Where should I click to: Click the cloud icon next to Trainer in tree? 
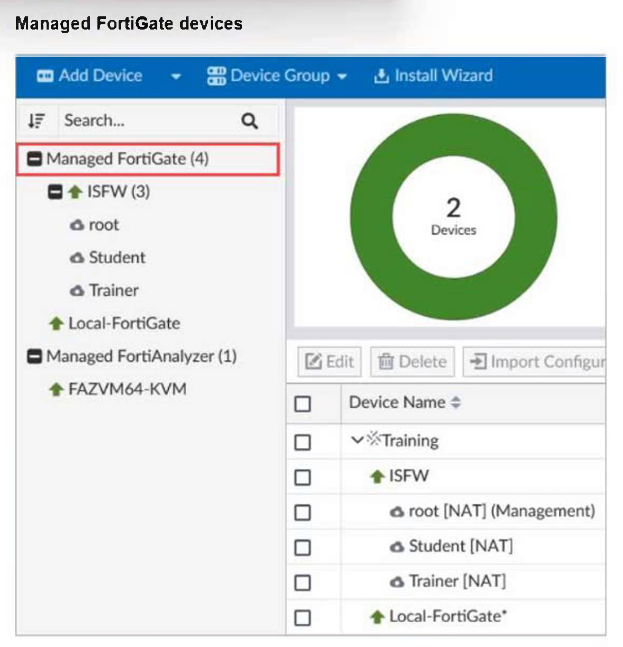[x=77, y=291]
